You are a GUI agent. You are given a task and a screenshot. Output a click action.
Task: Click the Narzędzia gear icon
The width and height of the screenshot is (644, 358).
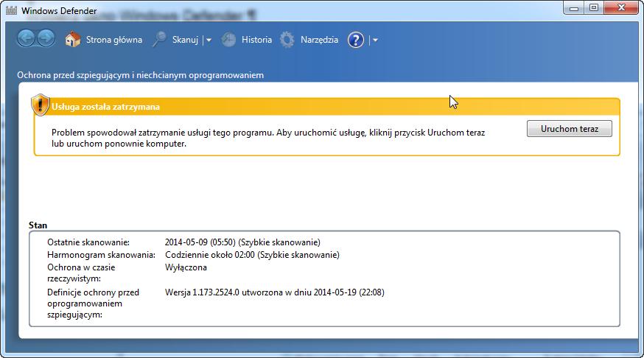click(287, 40)
